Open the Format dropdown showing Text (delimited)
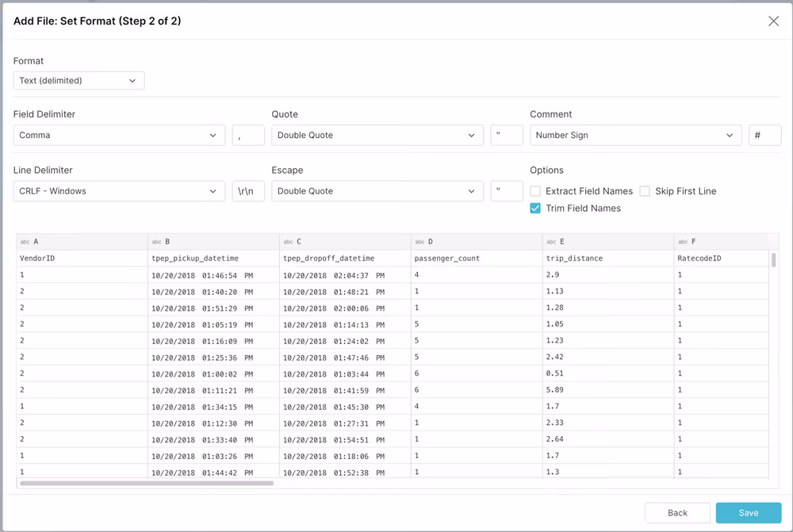This screenshot has height=532, width=793. click(x=79, y=80)
